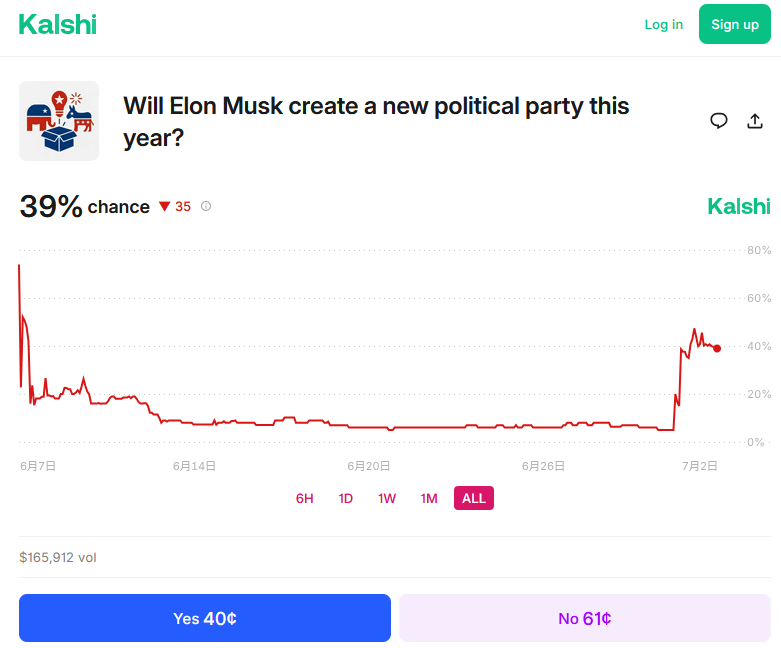Click the 39% chance figure
Image resolution: width=781 pixels, height=648 pixels.
[84, 206]
